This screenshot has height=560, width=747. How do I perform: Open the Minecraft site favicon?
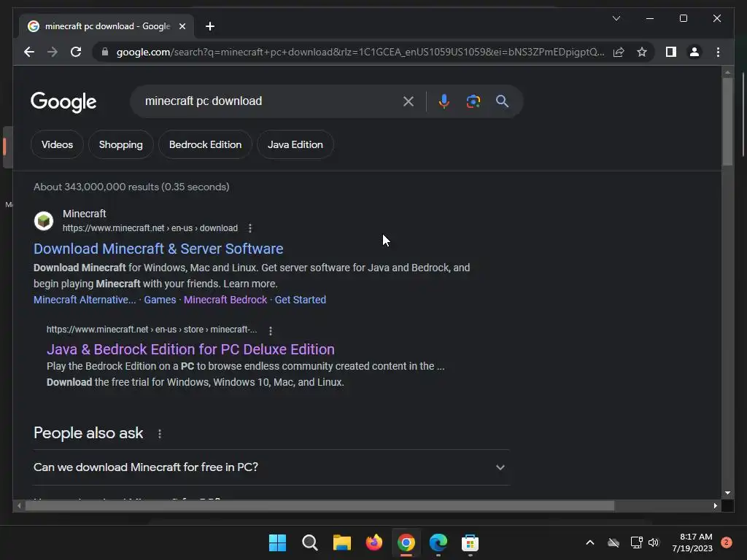(x=44, y=221)
